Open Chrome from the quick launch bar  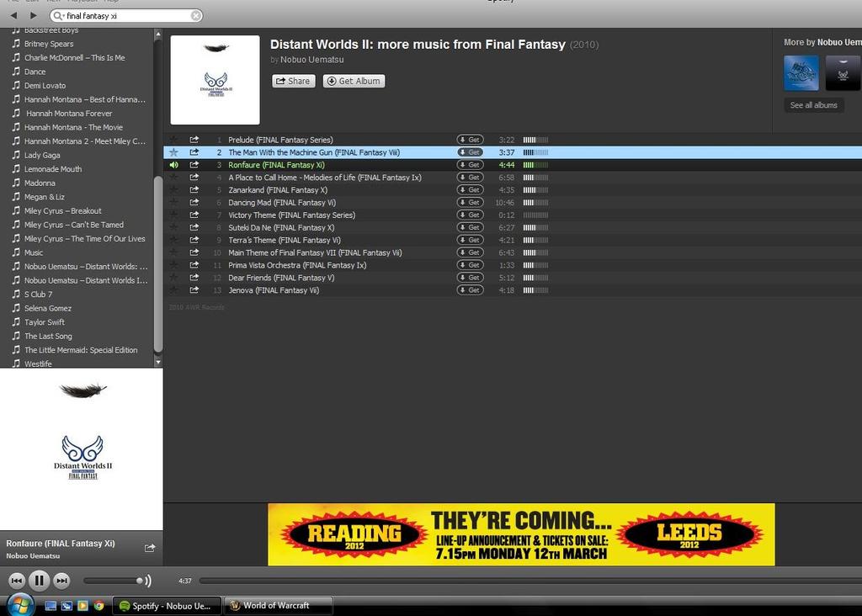coord(98,605)
